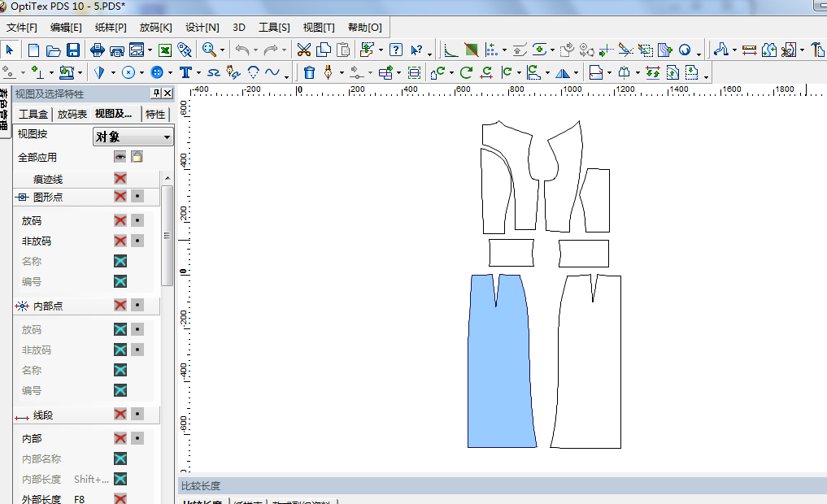Toggle eye icon next to 全部应用

(120, 157)
